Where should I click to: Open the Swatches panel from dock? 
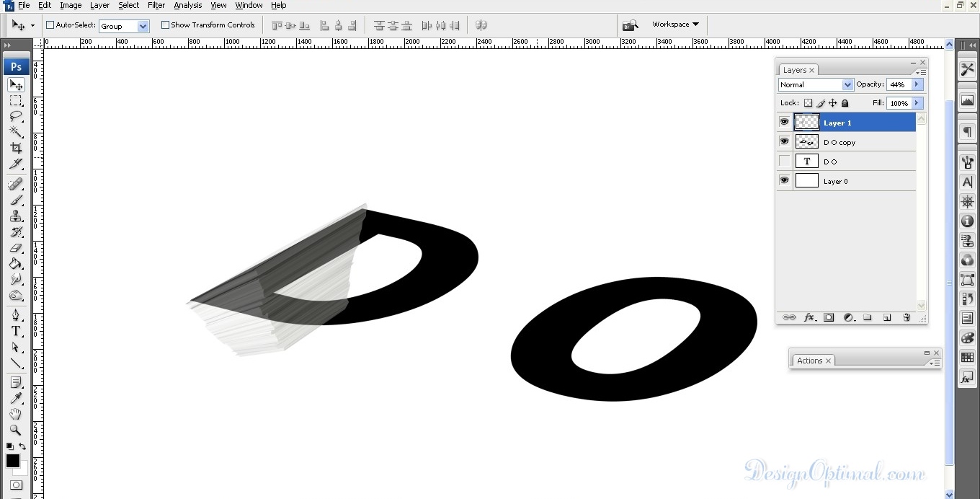(x=967, y=358)
